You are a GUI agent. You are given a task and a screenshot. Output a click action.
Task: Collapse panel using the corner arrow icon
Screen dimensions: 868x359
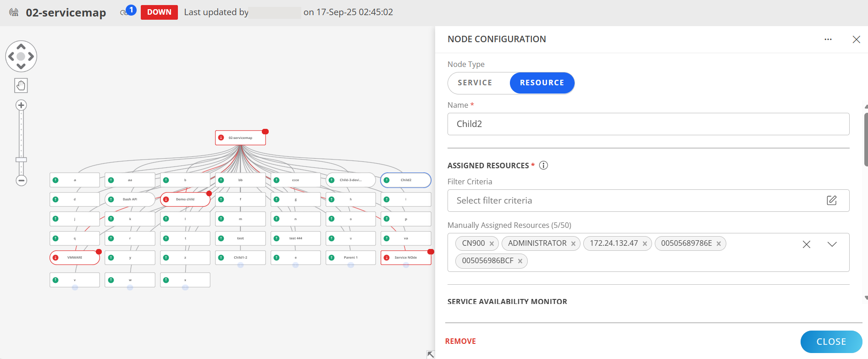click(x=431, y=354)
